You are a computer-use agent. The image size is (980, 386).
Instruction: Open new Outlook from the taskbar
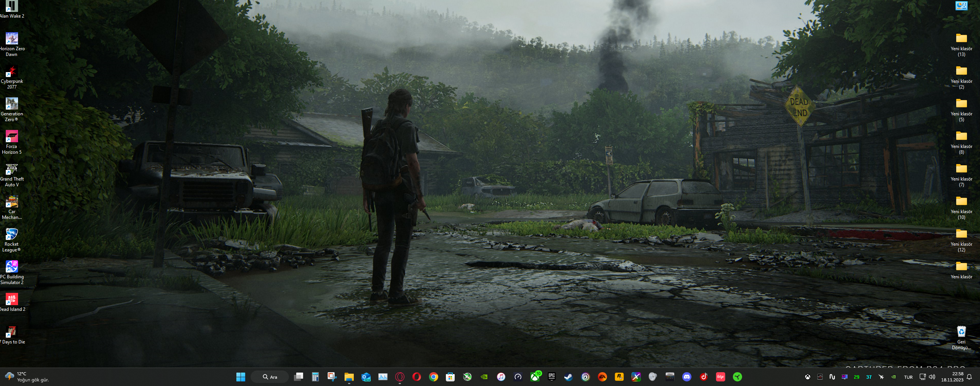point(366,377)
